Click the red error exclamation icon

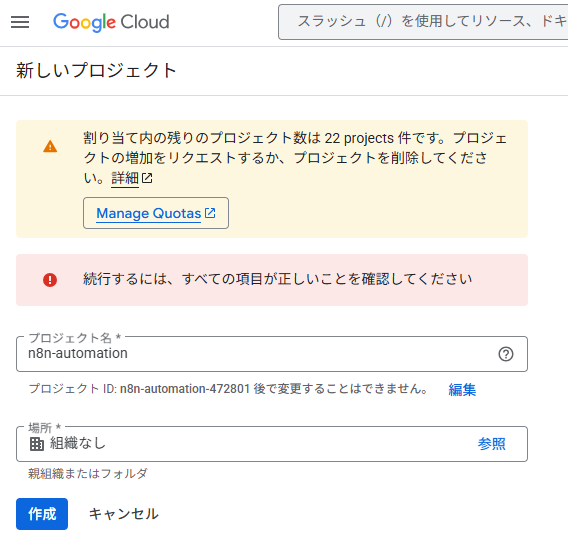[x=50, y=280]
